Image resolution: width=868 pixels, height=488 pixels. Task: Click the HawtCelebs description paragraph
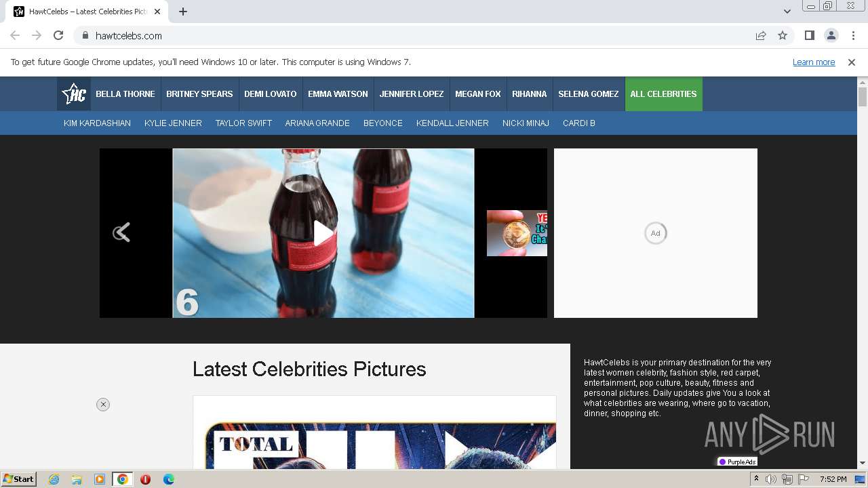[677, 388]
